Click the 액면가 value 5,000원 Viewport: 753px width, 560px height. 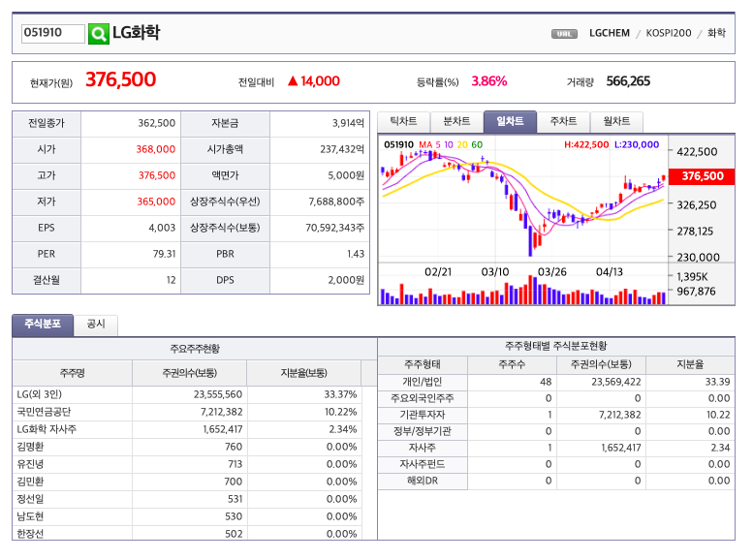(346, 175)
